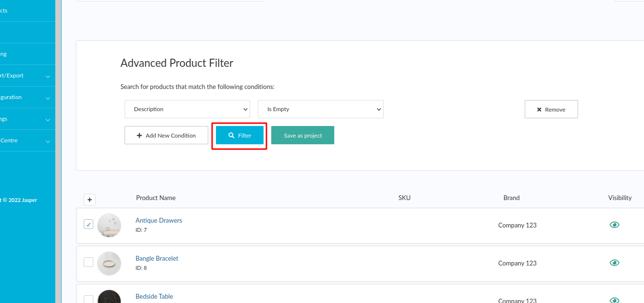
Task: Expand the Configuration sidebar menu
Action: pyautogui.click(x=48, y=98)
